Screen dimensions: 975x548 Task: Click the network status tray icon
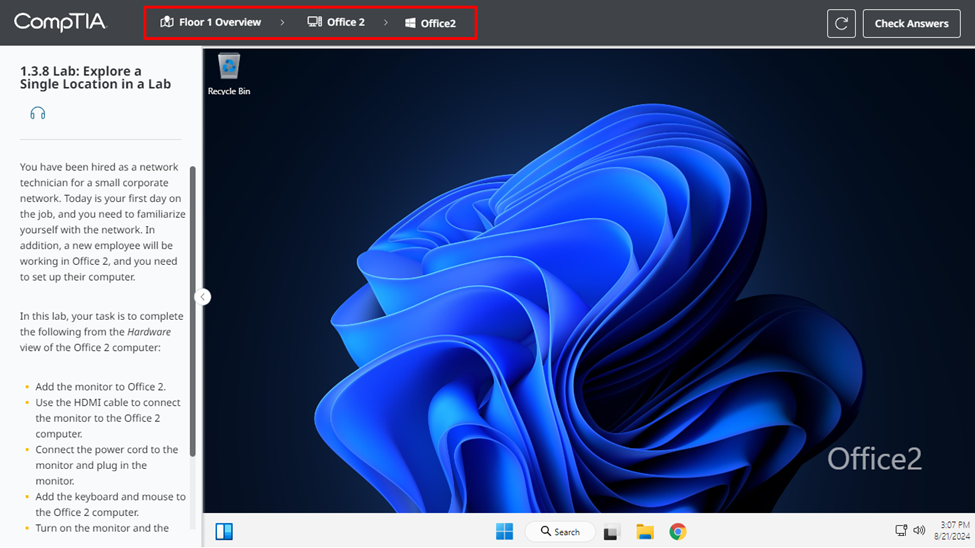coord(901,531)
